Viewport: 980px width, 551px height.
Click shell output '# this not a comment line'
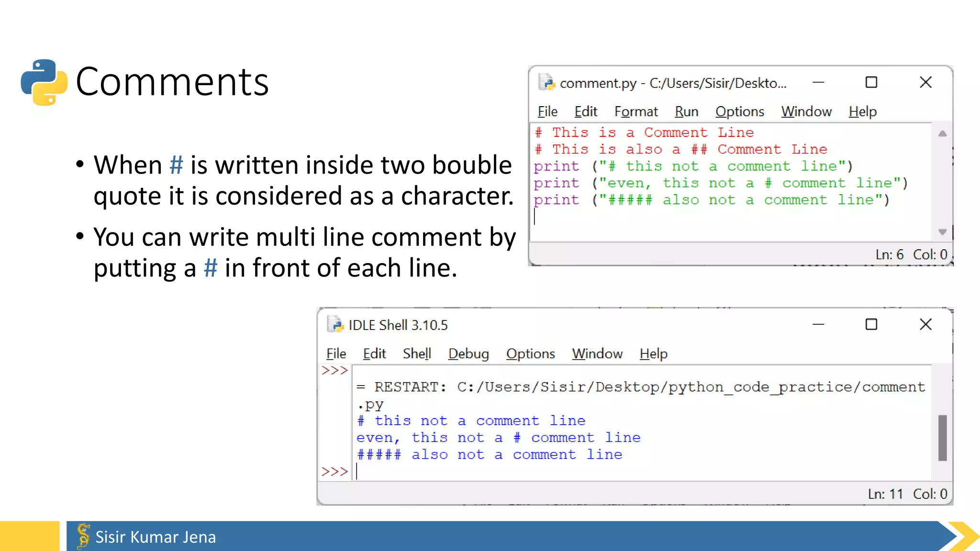(471, 421)
